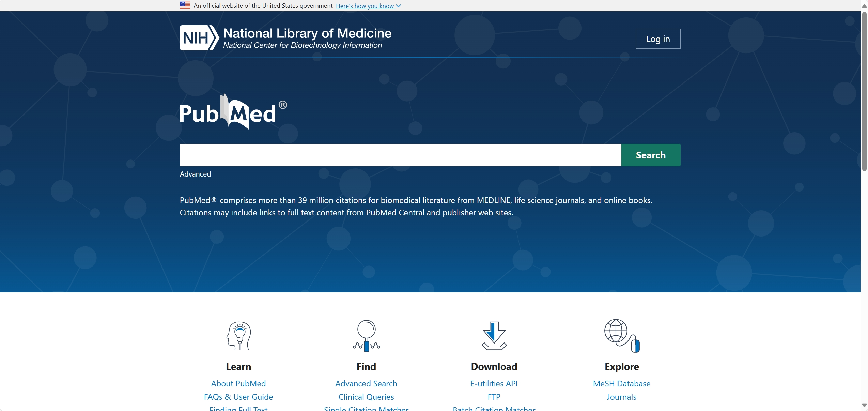Viewport: 868px width, 411px height.
Task: Open FAQs & User Guide link
Action: 238,397
